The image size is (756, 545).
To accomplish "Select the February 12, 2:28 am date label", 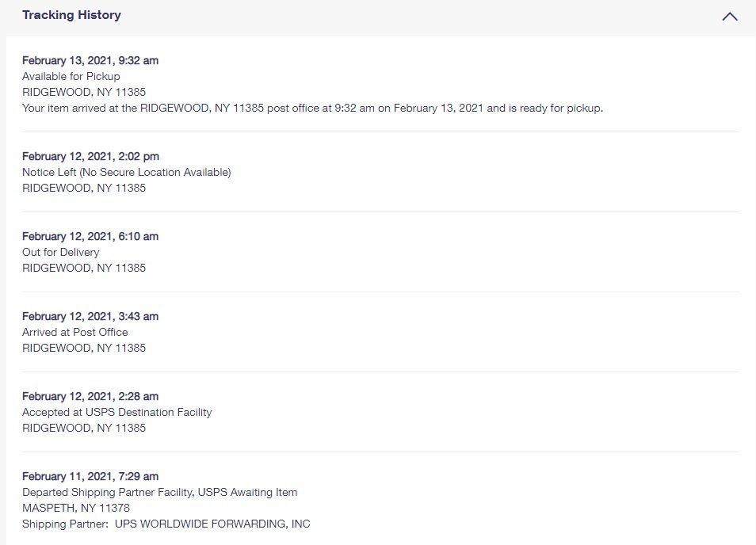I will coord(90,396).
